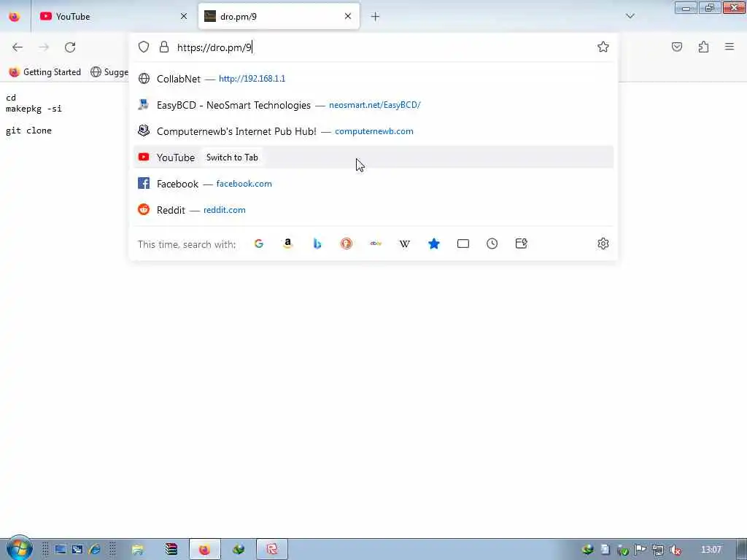Open WinRAR taskbar icon

[171, 550]
